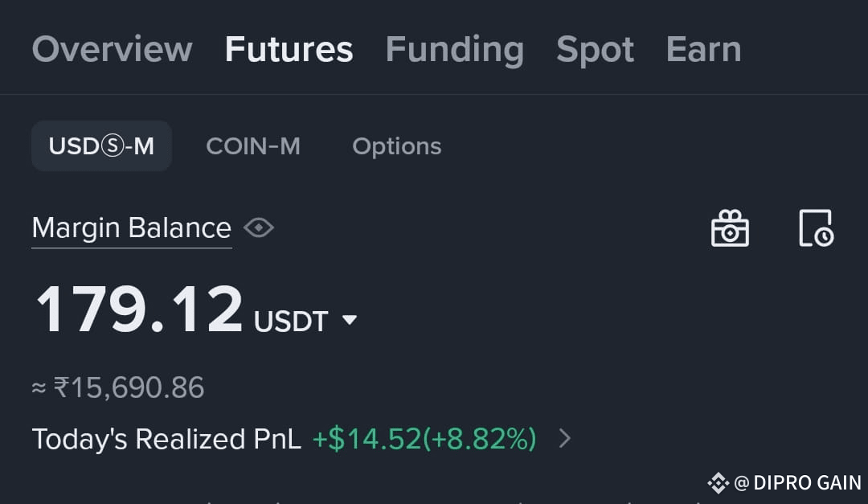Image resolution: width=868 pixels, height=504 pixels.
Task: Open the Spot tab
Action: tap(595, 51)
